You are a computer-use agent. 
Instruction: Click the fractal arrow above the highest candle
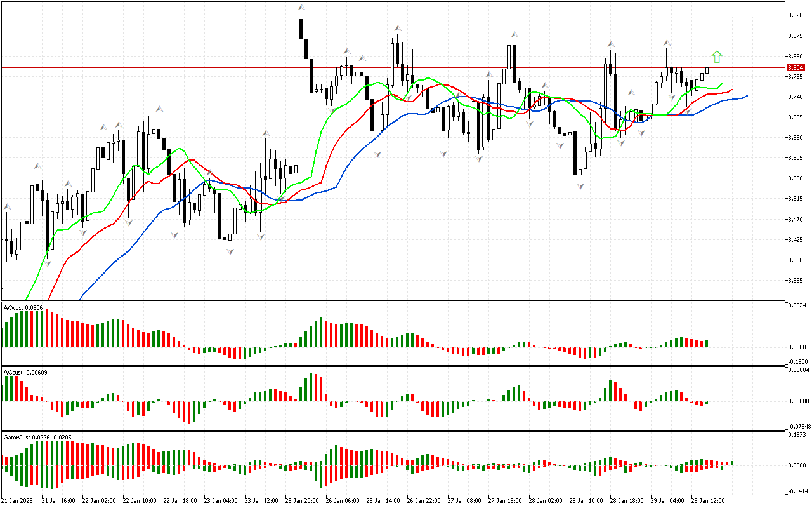pyautogui.click(x=302, y=8)
